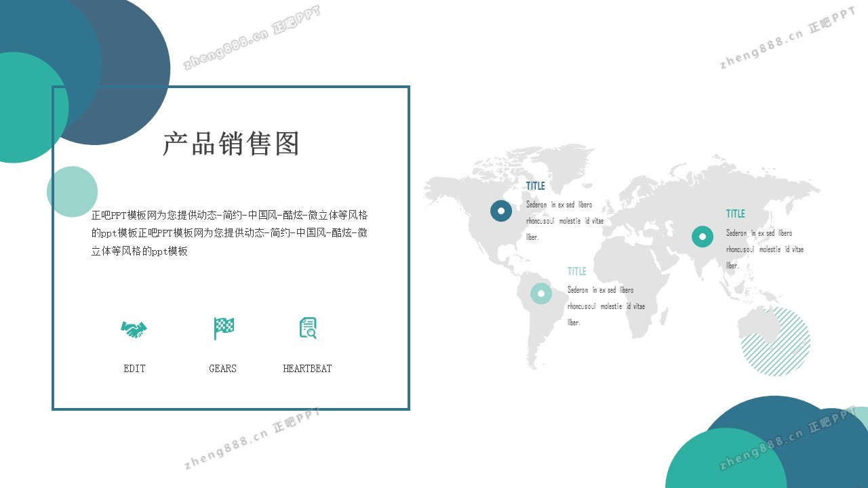Click the Sederon text below the Asia TITLE

[x=764, y=249]
